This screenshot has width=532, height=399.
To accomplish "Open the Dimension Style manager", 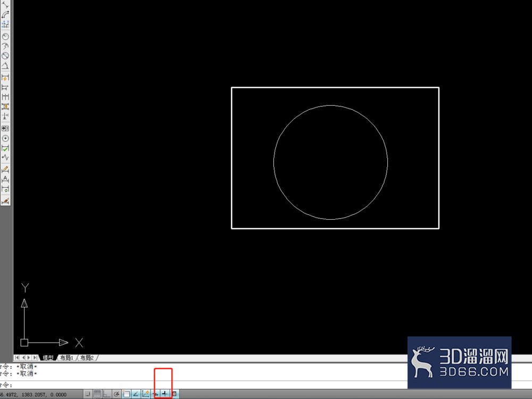I will pos(5,201).
